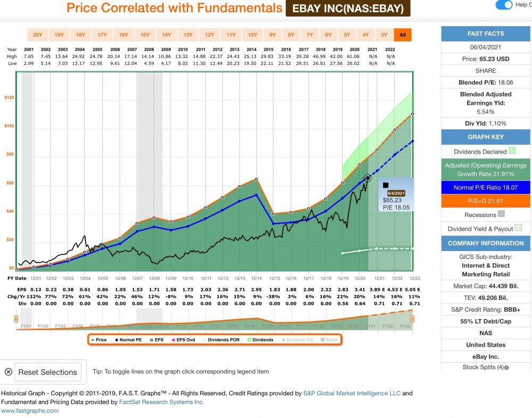Click the Dividends Declared green legend square
The width and height of the screenshot is (532, 418).
[x=512, y=151]
